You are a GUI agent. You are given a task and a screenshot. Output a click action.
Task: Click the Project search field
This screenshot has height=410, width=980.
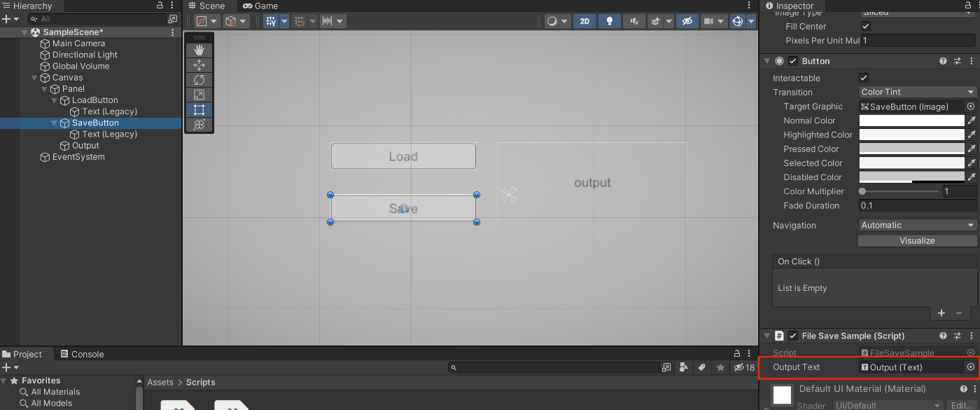[554, 367]
